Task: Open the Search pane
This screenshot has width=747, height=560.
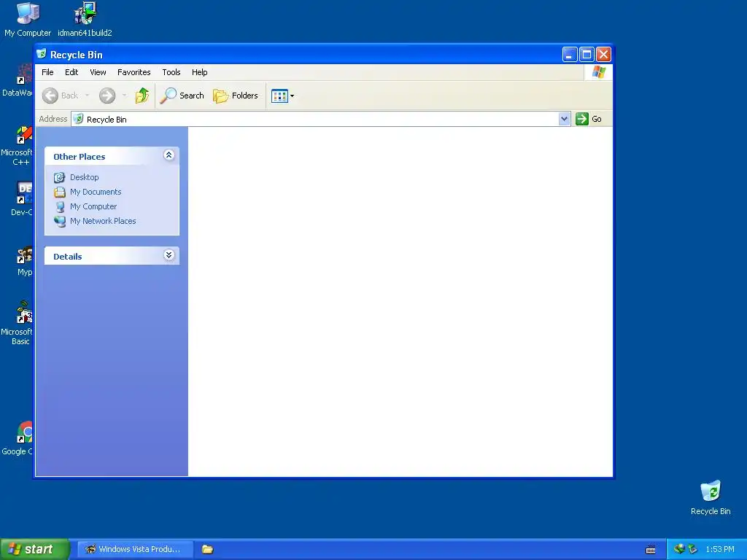Action: click(182, 96)
